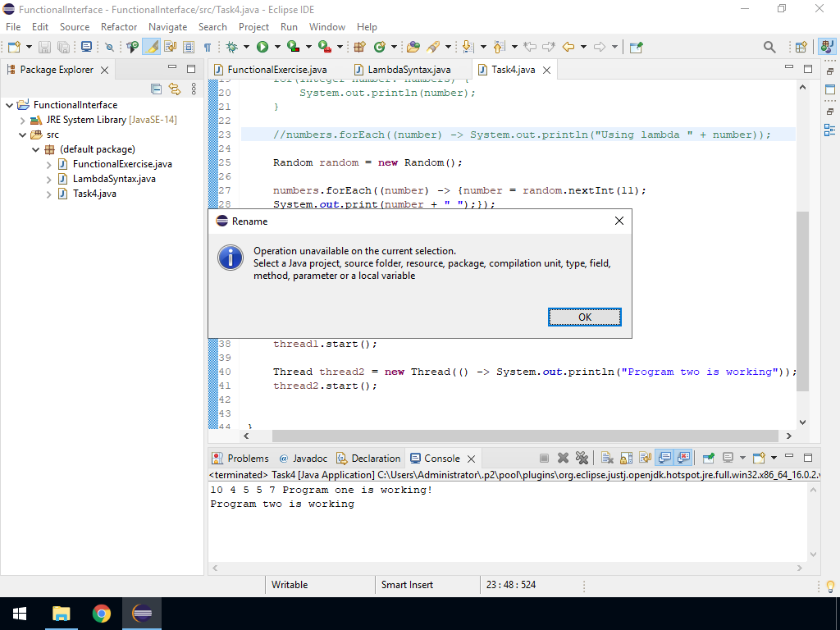This screenshot has height=630, width=840.
Task: Click Collapse All in Package Explorer
Action: 157,89
